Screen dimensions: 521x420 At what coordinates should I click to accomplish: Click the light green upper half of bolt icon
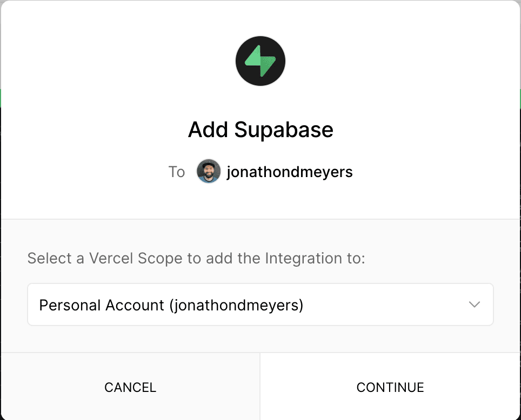(x=254, y=57)
